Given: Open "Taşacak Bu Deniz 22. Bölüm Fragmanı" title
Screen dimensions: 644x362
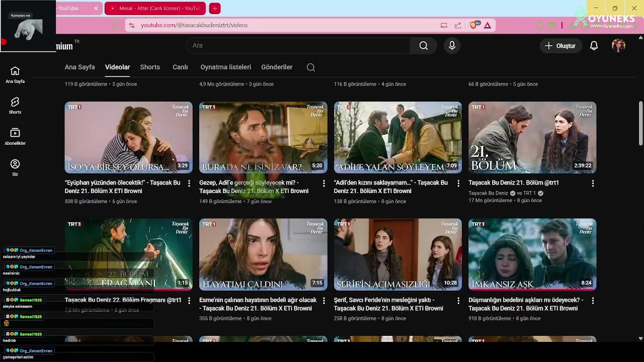Looking at the screenshot, I should click(x=123, y=300).
